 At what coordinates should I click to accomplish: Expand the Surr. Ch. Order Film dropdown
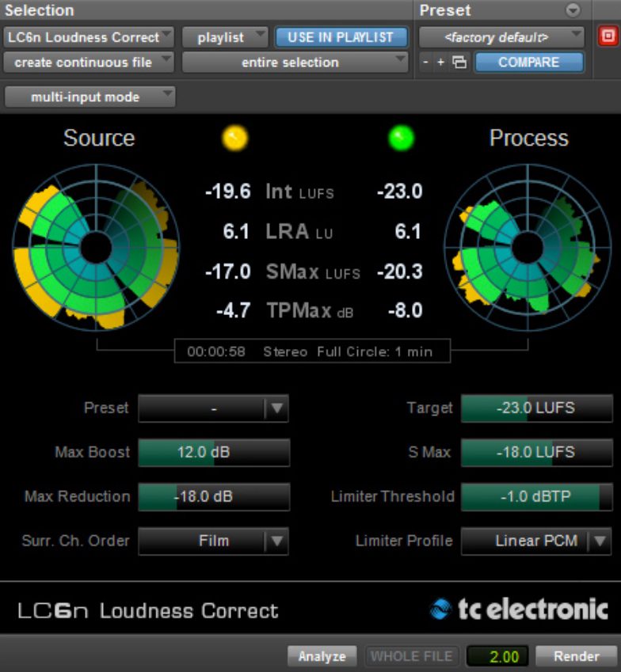213,541
